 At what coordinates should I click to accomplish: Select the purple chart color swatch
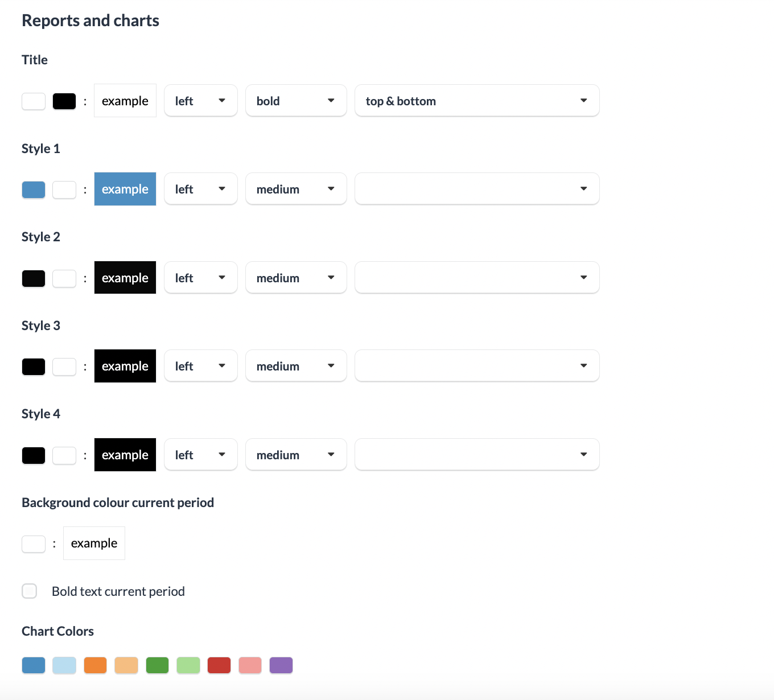pos(281,665)
